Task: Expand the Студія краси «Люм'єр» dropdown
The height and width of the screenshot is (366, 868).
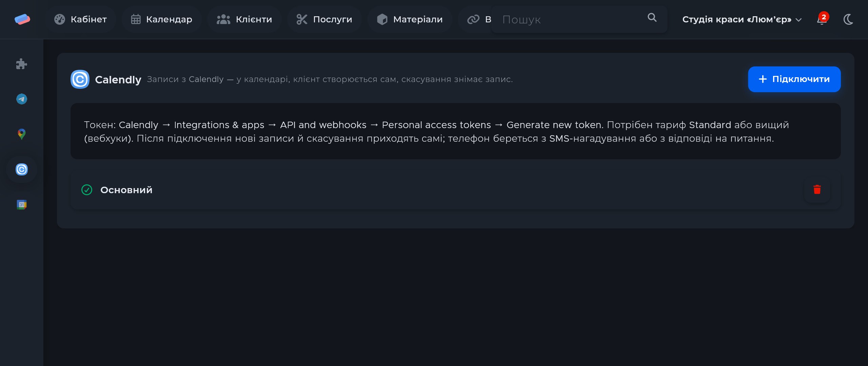Action: pos(742,19)
